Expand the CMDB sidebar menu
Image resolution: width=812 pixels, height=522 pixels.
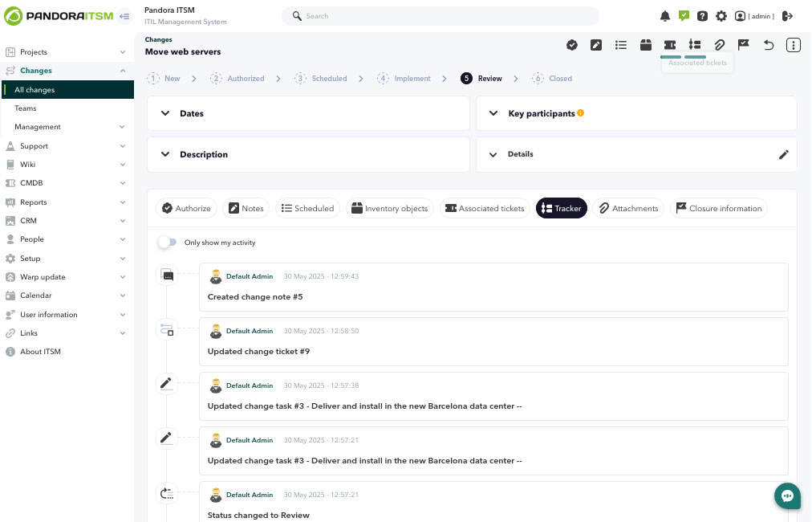tap(67, 183)
